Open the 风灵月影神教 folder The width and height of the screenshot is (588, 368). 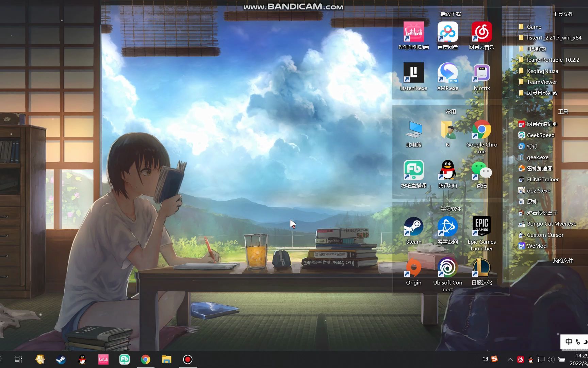[x=538, y=93]
